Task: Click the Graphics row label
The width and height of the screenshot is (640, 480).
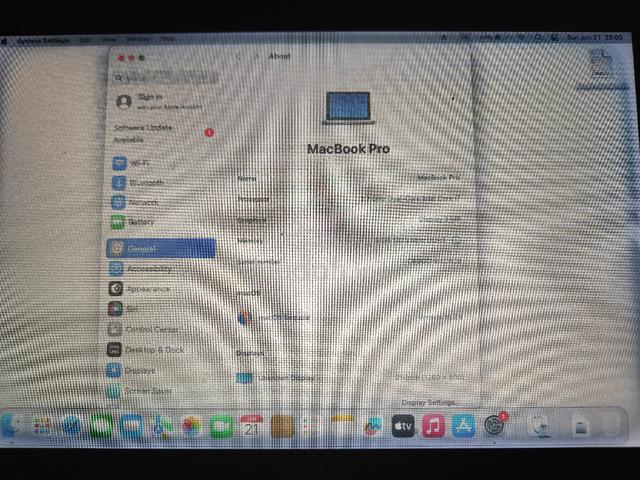Action: tap(251, 220)
